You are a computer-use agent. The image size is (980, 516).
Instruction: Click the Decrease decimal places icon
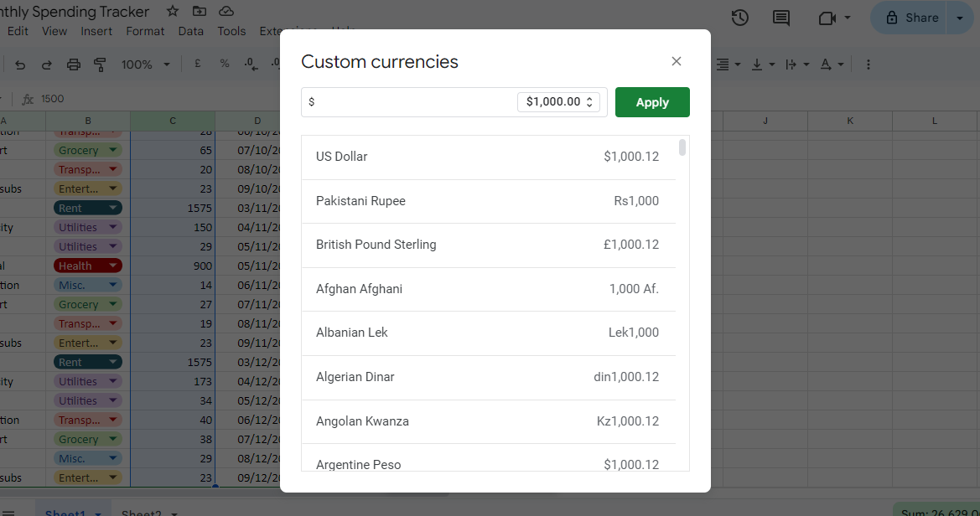point(250,64)
